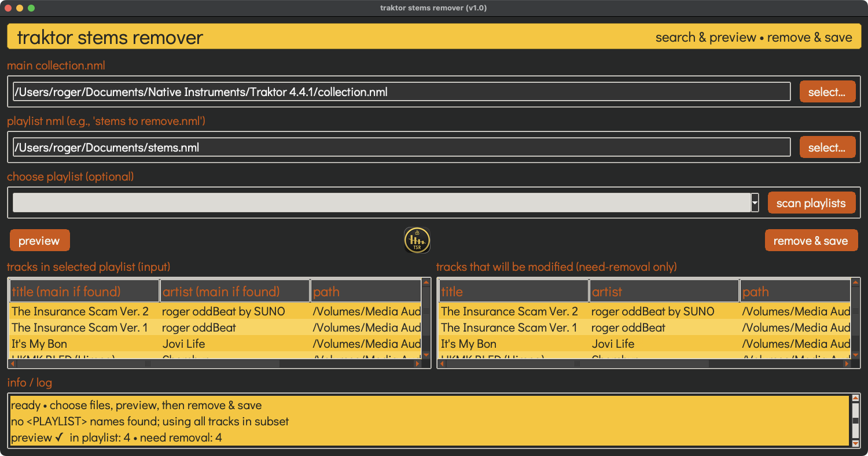The image size is (868, 456).
Task: Click input table horizontal scrollbar left arrow
Action: click(13, 364)
